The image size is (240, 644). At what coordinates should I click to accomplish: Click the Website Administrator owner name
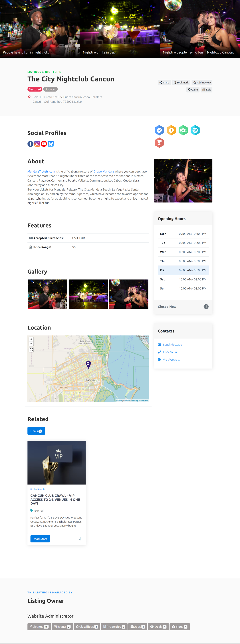point(50,616)
